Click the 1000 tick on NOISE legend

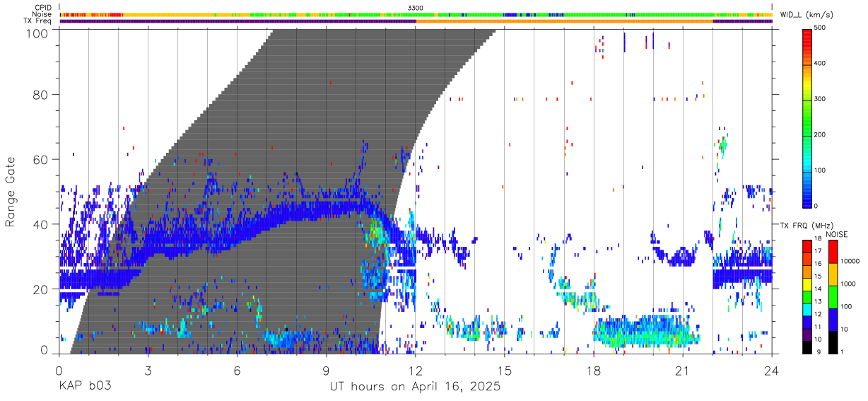[848, 284]
